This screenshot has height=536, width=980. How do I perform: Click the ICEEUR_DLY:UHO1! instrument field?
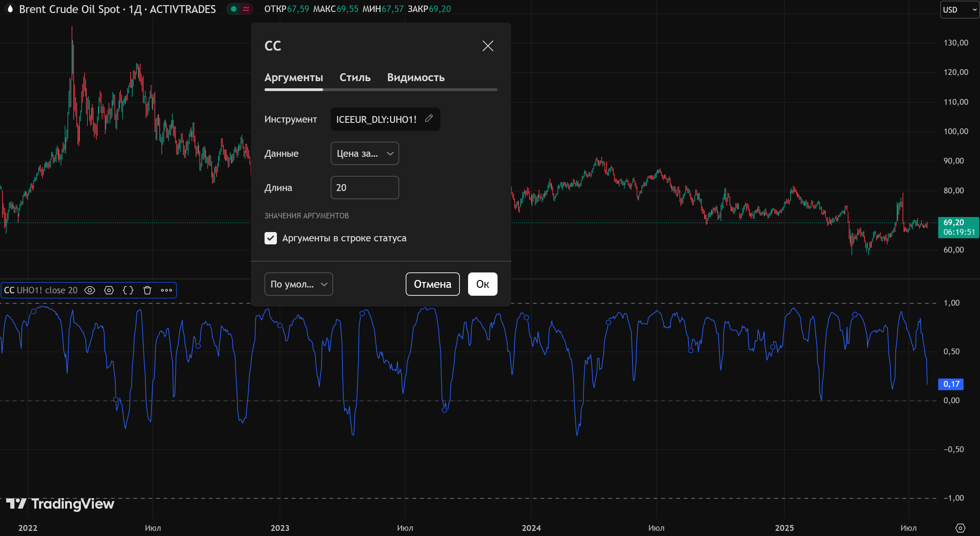376,119
